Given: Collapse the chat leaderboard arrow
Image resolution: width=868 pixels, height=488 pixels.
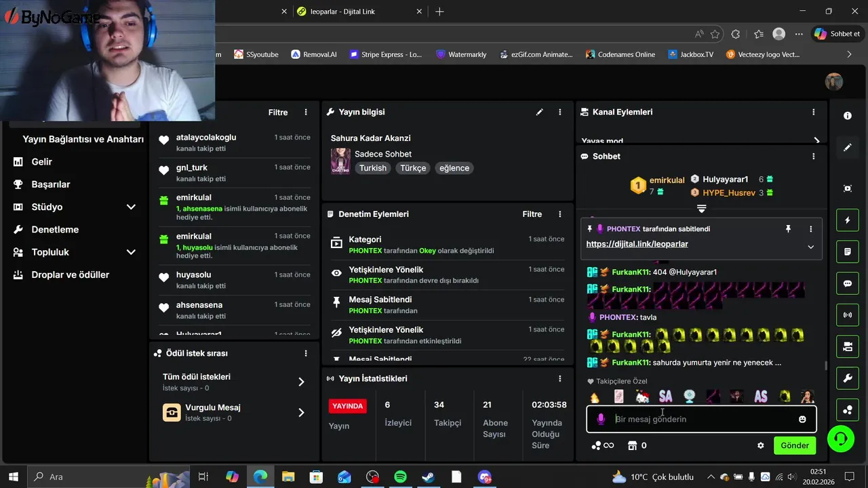Looking at the screenshot, I should click(x=702, y=209).
